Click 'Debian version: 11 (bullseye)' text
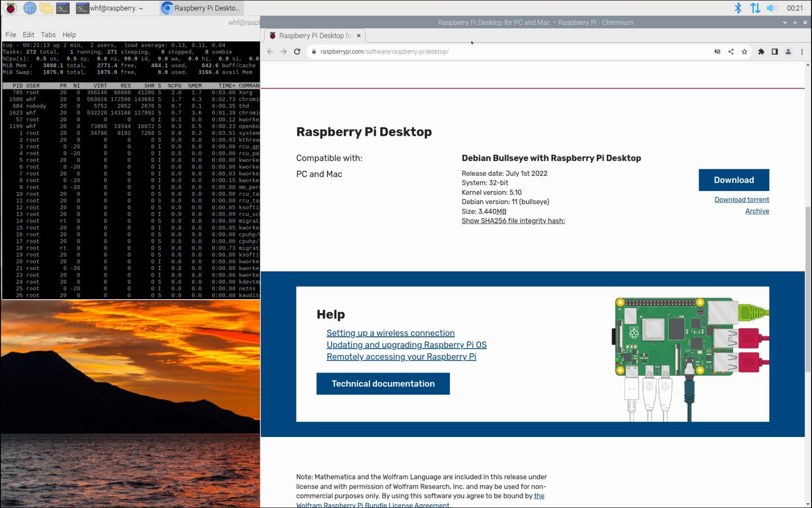Image resolution: width=812 pixels, height=508 pixels. (506, 202)
